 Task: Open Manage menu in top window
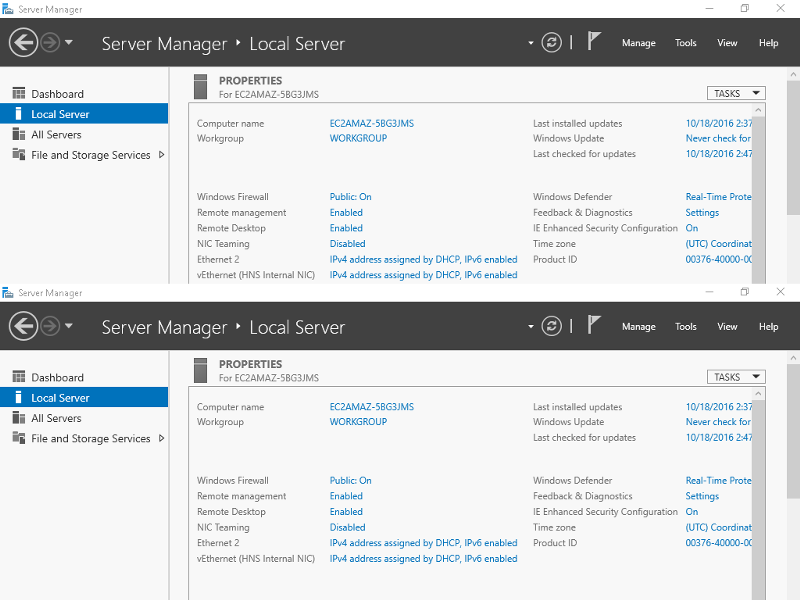(x=638, y=43)
